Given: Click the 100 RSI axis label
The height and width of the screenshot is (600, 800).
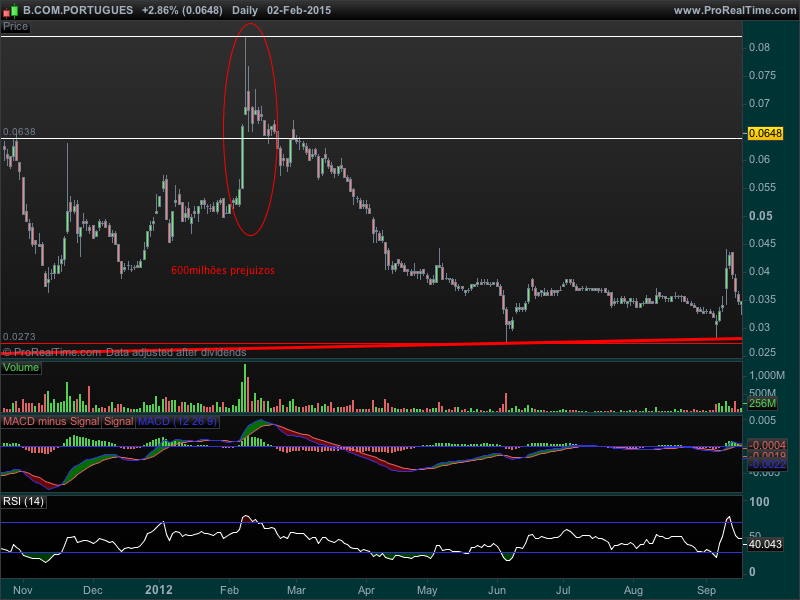Looking at the screenshot, I should tap(759, 502).
